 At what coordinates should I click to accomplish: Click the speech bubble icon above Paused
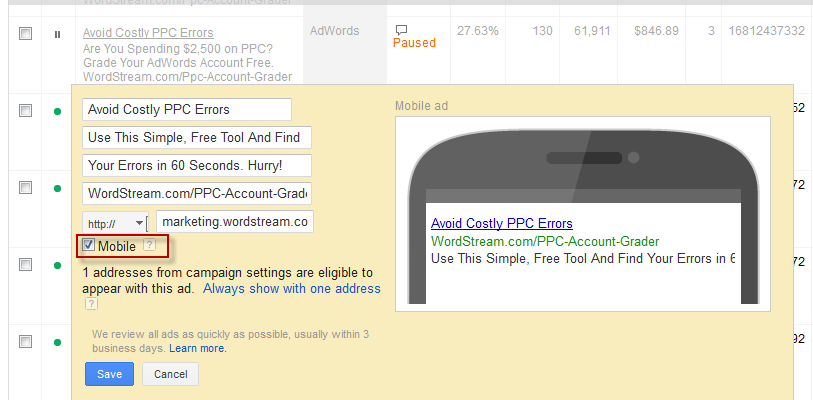[401, 30]
